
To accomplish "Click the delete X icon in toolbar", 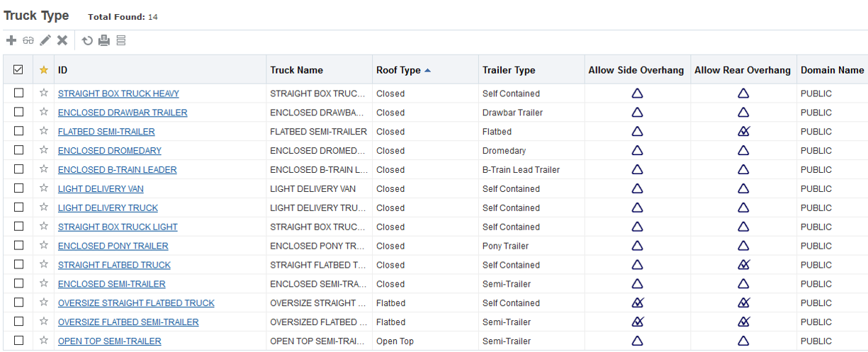I will click(x=62, y=41).
